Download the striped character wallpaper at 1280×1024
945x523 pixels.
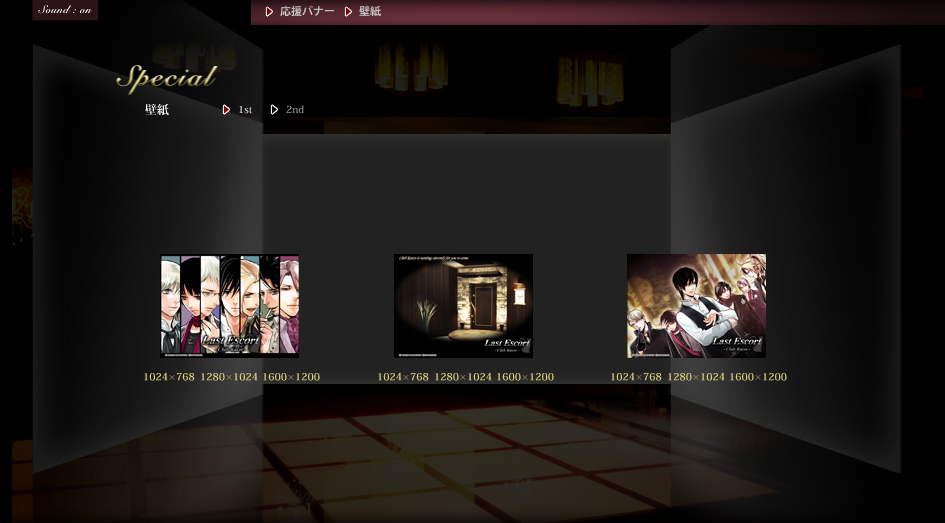point(229,377)
